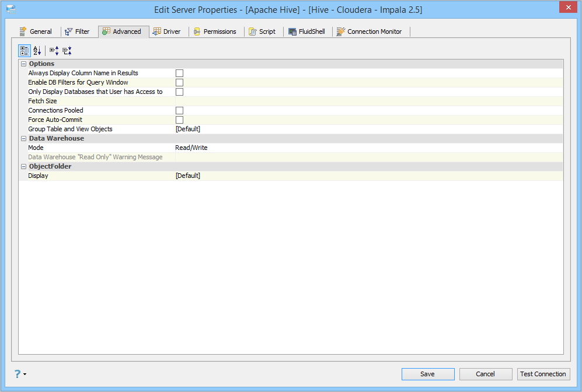Select the Connections Pooled label
Viewport: 582px width, 392px height.
coord(55,110)
